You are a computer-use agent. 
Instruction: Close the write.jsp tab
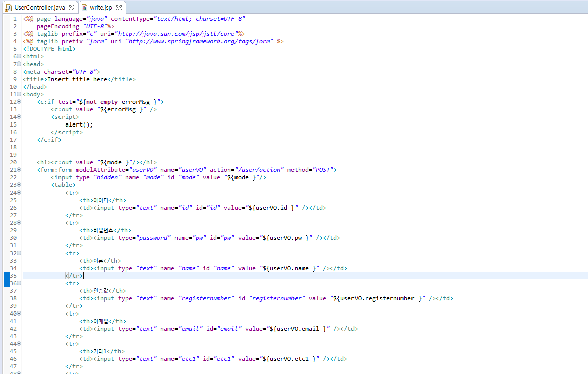pyautogui.click(x=119, y=8)
